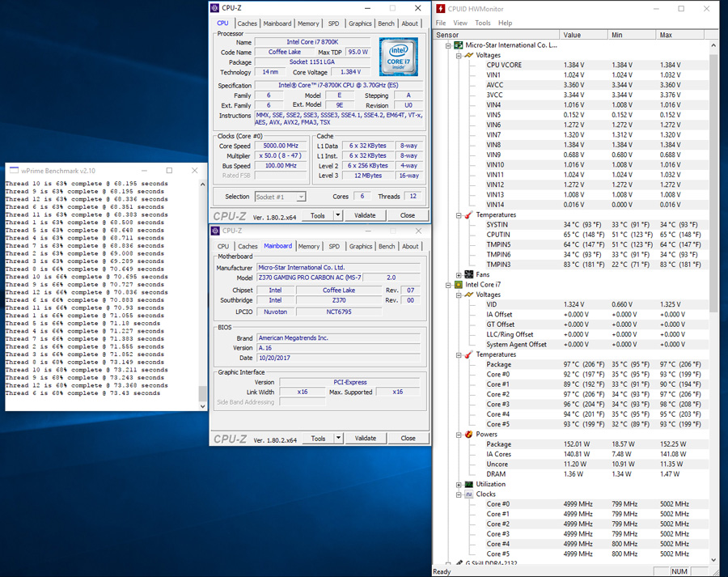Expand the Utilization tree node
This screenshot has height=577, width=728.
point(459,484)
